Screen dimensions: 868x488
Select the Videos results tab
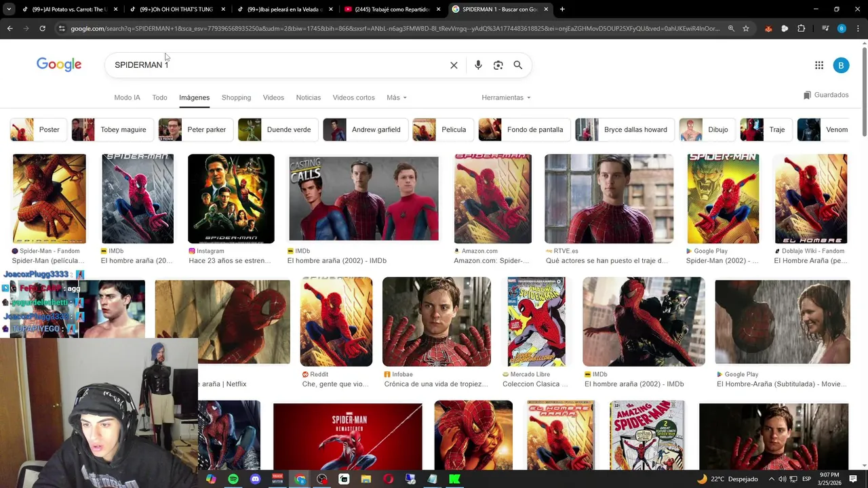tap(273, 98)
